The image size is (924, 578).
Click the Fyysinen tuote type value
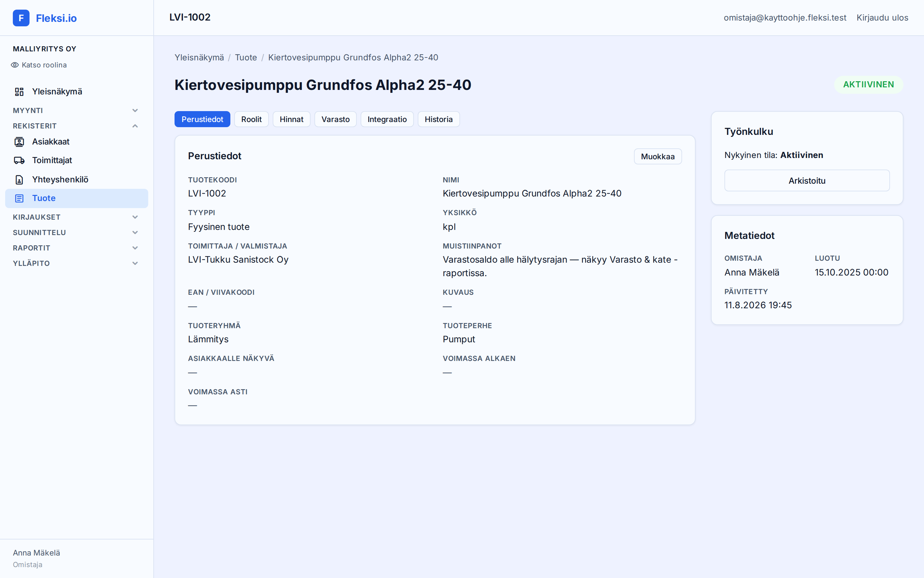tap(219, 227)
